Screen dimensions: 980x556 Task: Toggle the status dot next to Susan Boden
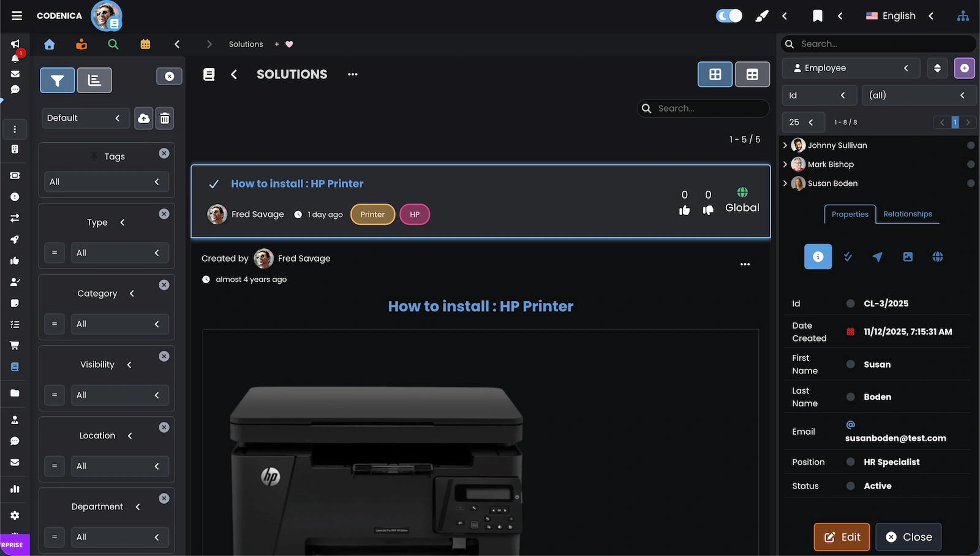click(971, 183)
